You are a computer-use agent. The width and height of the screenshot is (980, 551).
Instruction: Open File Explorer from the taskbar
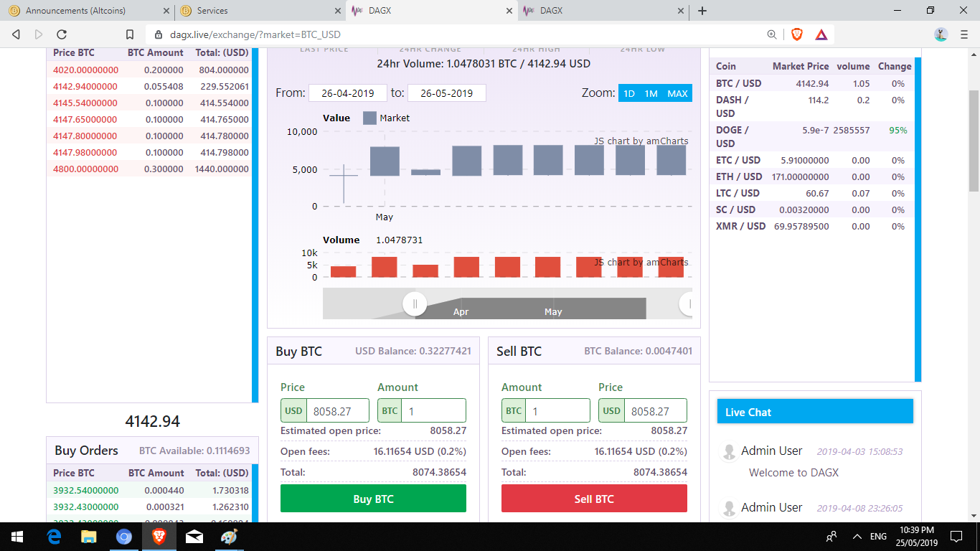click(x=89, y=537)
